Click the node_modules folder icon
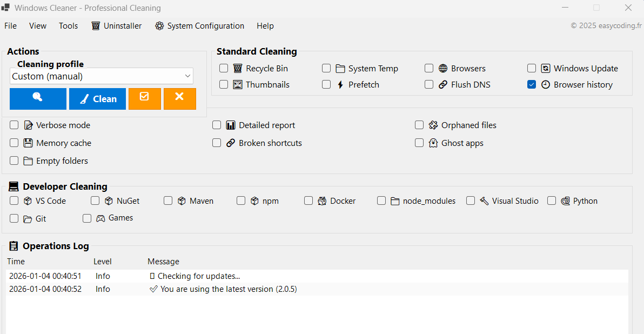 click(x=395, y=201)
